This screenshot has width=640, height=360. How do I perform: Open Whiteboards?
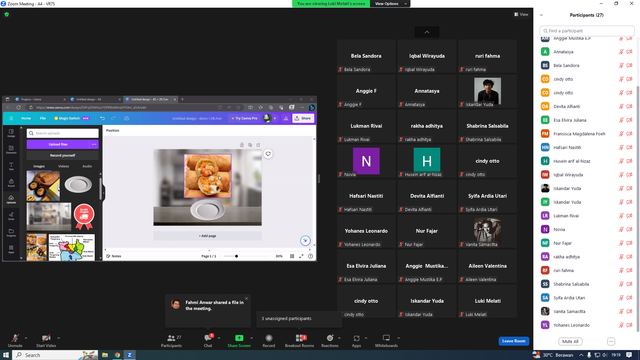pos(386,340)
